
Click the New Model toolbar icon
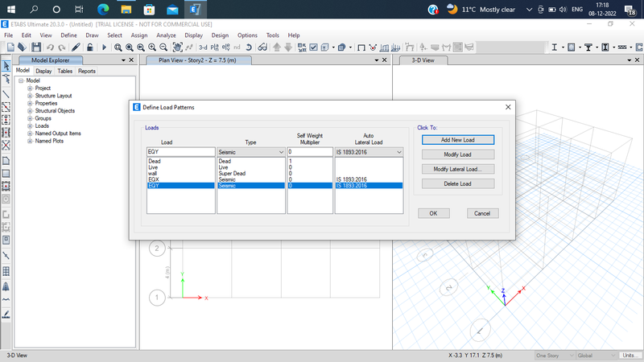click(x=10, y=47)
